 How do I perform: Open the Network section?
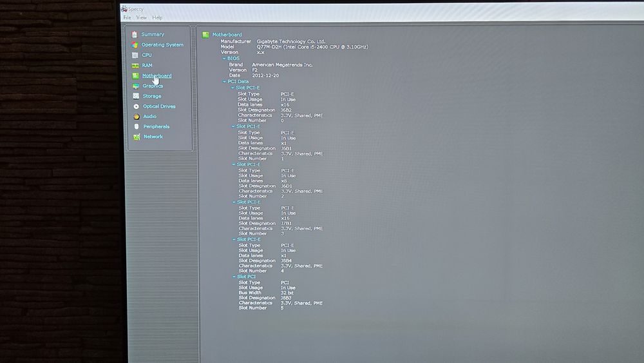(153, 137)
